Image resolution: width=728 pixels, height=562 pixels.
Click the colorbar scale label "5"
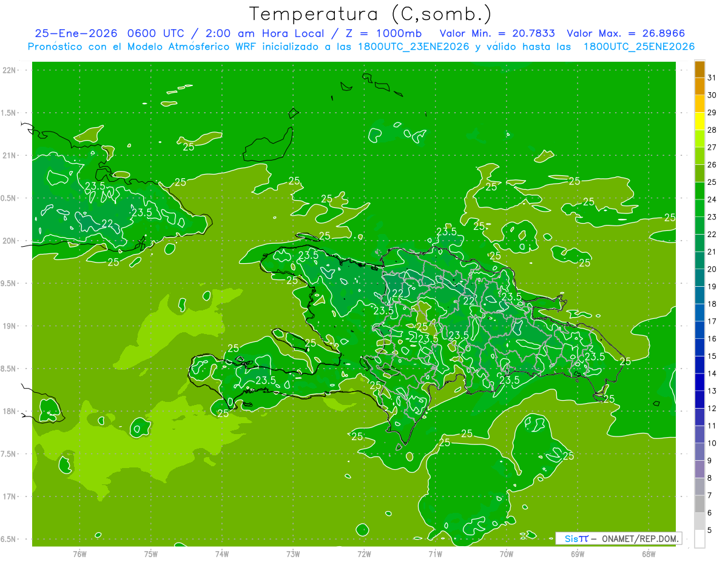[x=710, y=530]
